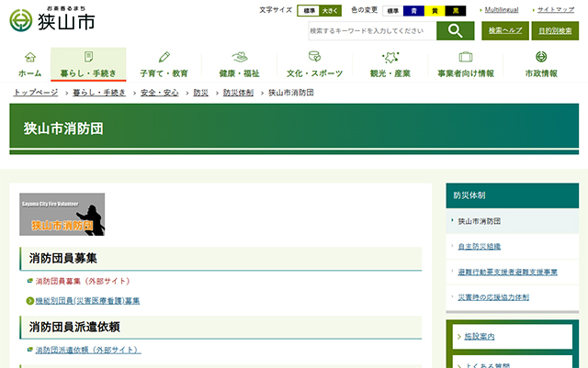Set text size to 標準
The height and width of the screenshot is (368, 588).
click(x=309, y=10)
